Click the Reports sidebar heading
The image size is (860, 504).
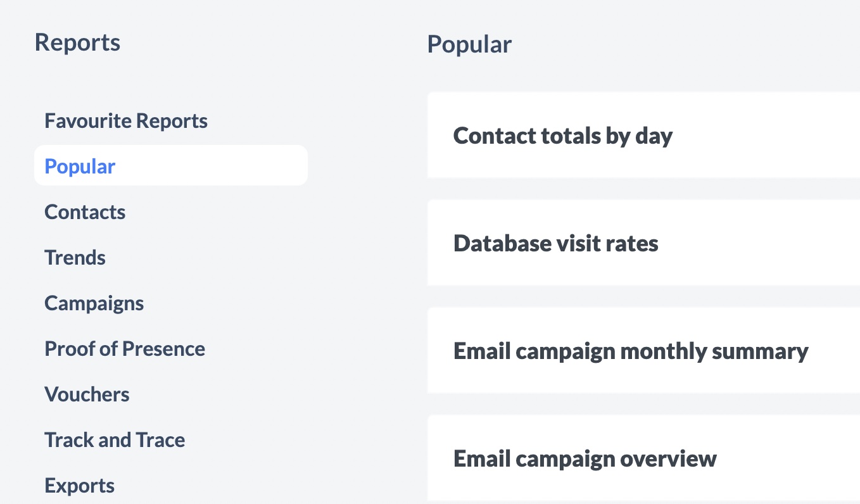pyautogui.click(x=77, y=42)
